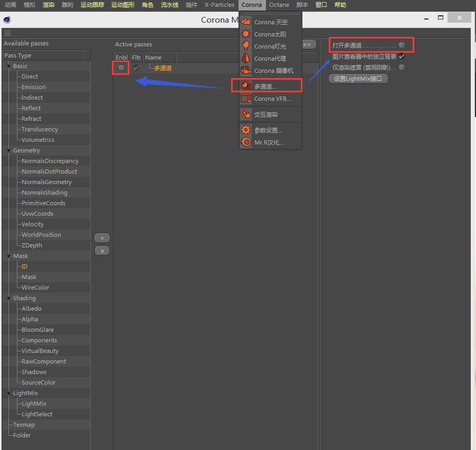
Task: Select the Emission pass
Action: (x=33, y=87)
